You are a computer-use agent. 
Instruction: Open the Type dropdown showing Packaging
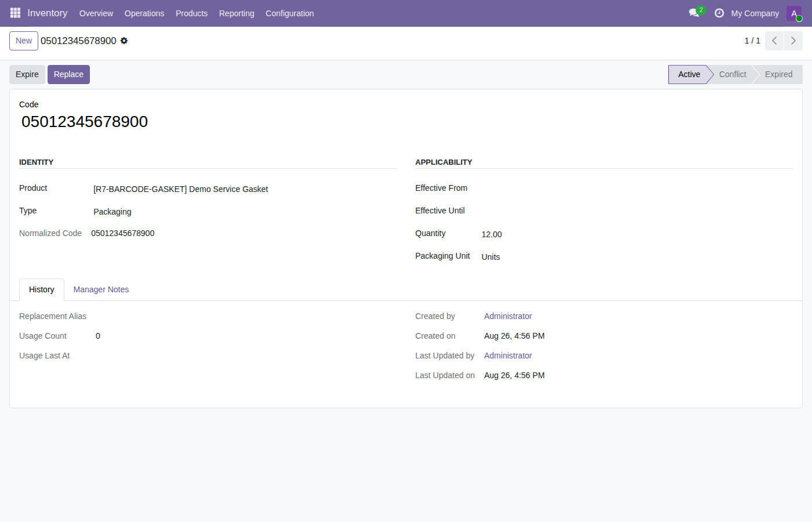point(244,212)
